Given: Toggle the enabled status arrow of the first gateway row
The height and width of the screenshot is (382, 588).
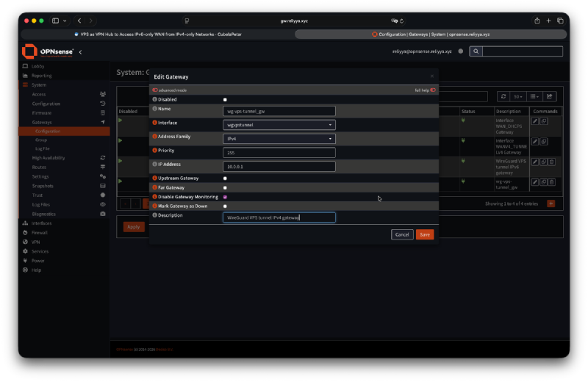Looking at the screenshot, I should tap(121, 120).
